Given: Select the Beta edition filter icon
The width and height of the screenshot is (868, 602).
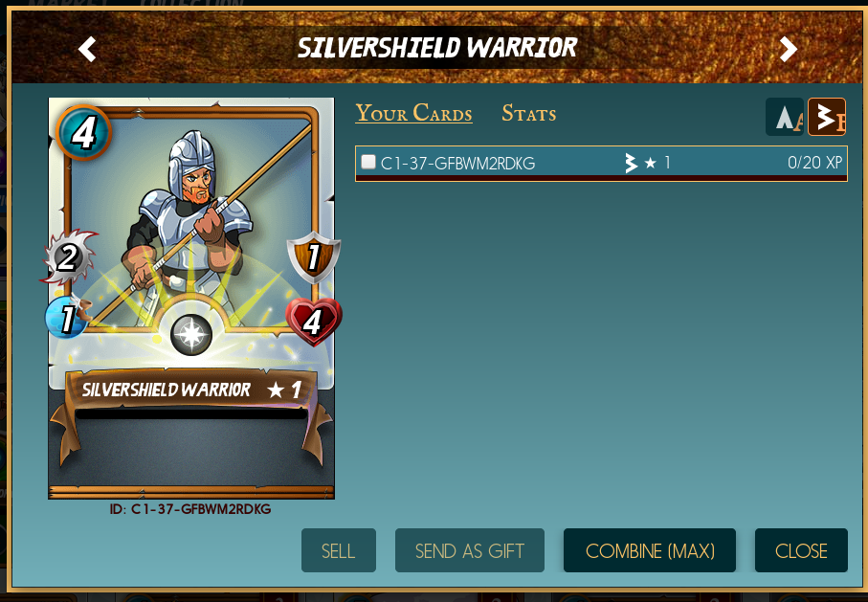Looking at the screenshot, I should [x=827, y=117].
